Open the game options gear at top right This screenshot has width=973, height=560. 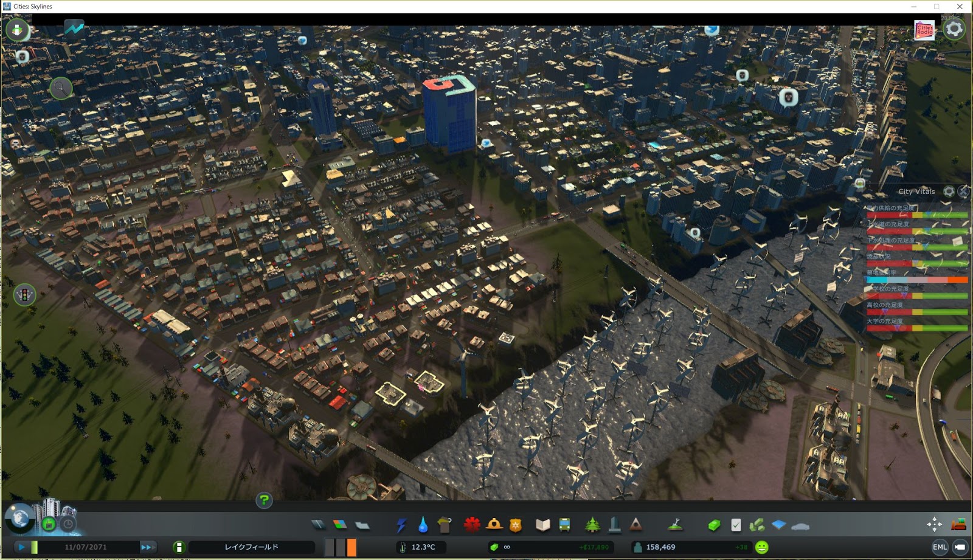[954, 29]
